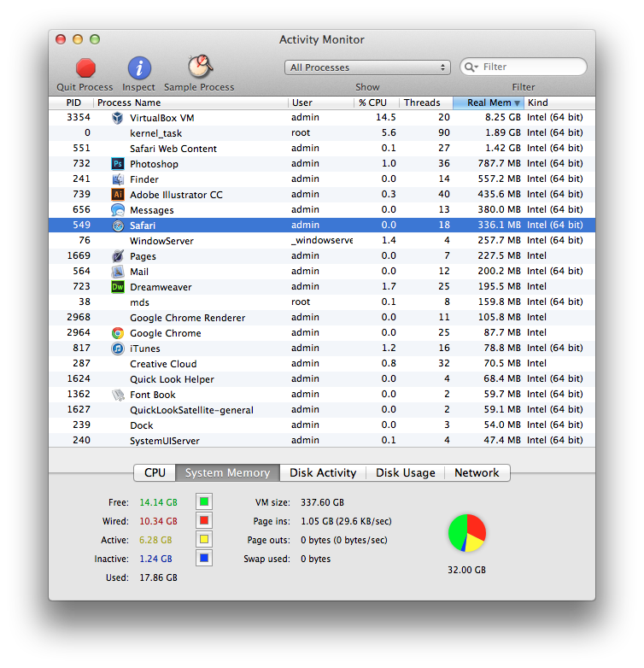Select the Adobe Illustrator CC icon
This screenshot has height=668, width=644.
tap(118, 194)
